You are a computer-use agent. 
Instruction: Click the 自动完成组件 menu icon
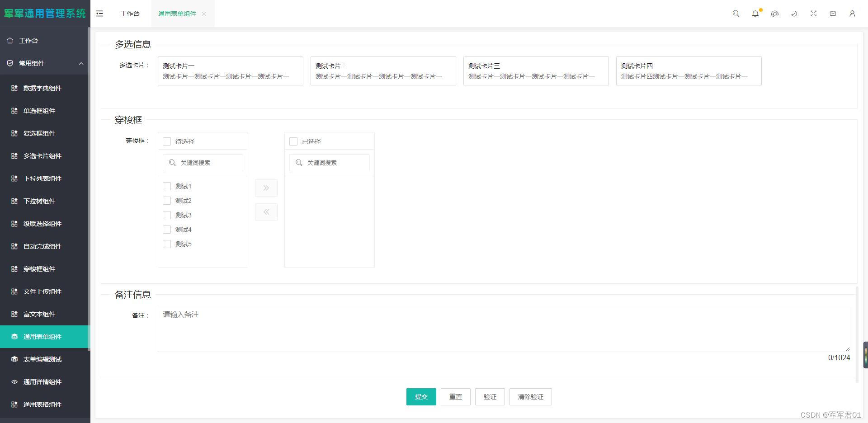point(14,246)
